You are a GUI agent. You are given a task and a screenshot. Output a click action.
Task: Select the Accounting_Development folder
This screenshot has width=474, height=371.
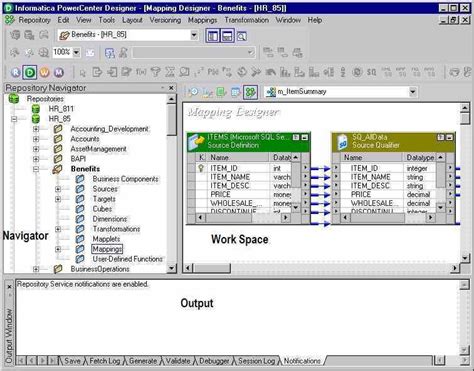[109, 129]
